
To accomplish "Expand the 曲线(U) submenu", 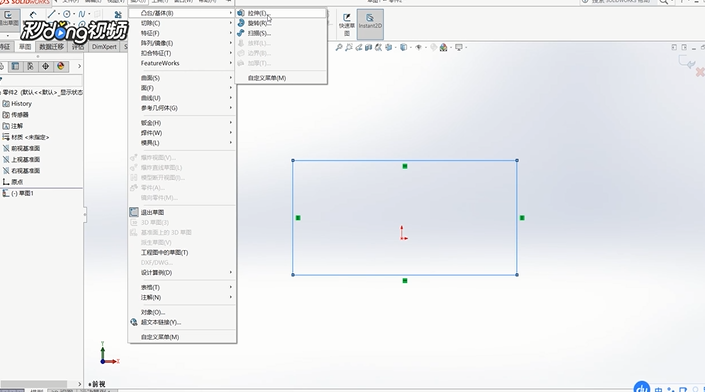I will click(x=182, y=98).
